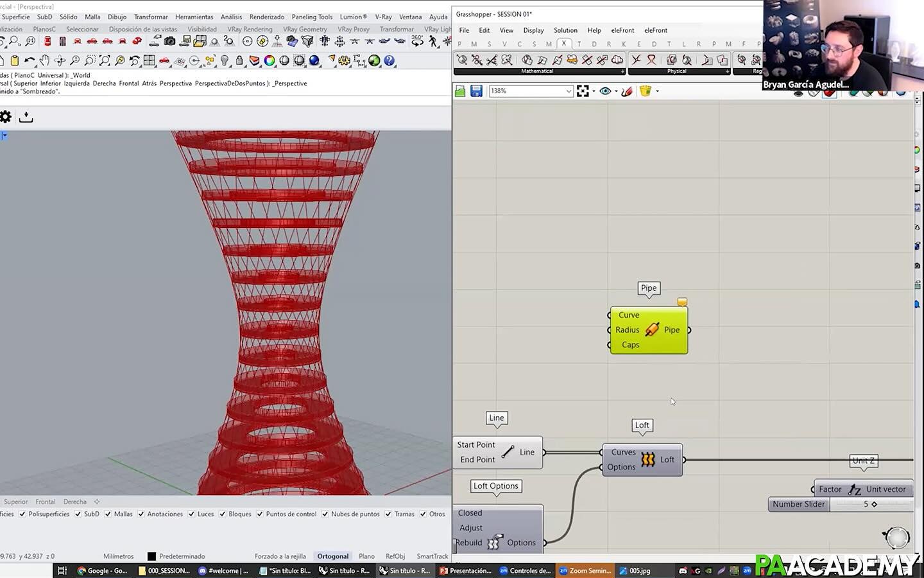Image resolution: width=924 pixels, height=578 pixels.
Task: Click the zoom extents icon in Grasshopper
Action: 583,91
